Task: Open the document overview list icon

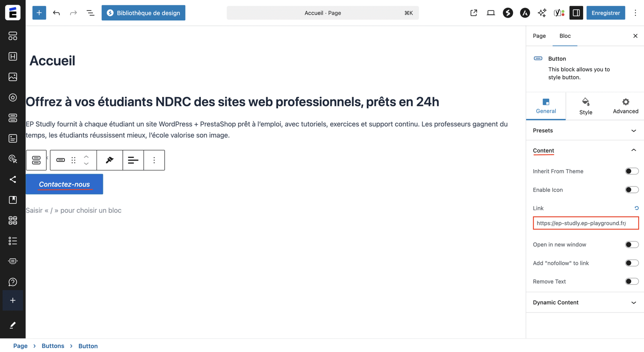Action: point(91,13)
